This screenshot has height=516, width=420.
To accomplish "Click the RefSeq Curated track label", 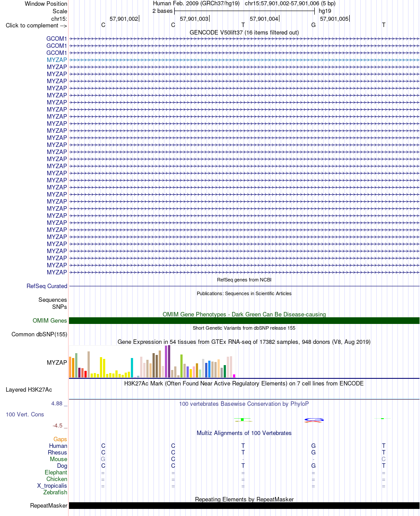I will [x=47, y=286].
